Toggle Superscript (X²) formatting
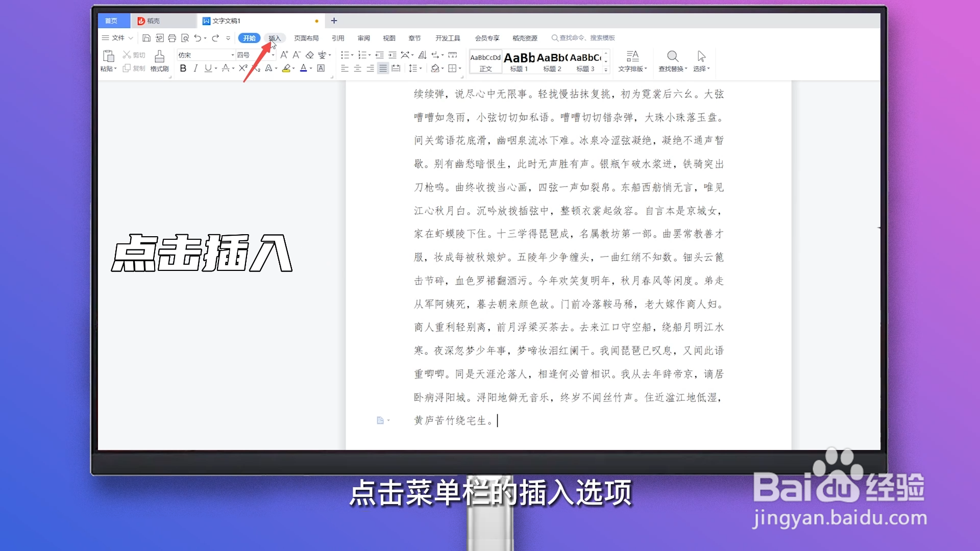 pyautogui.click(x=243, y=68)
